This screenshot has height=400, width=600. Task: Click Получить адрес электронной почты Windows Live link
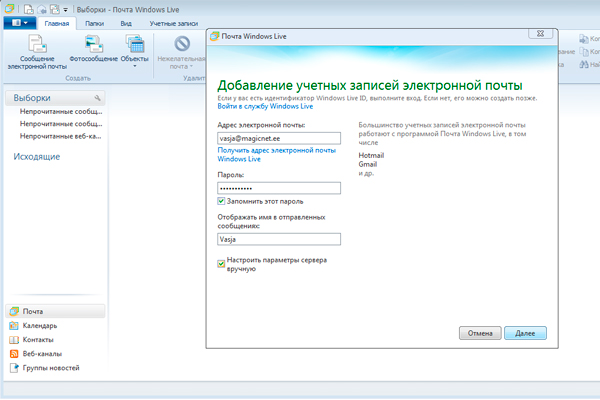(277, 154)
